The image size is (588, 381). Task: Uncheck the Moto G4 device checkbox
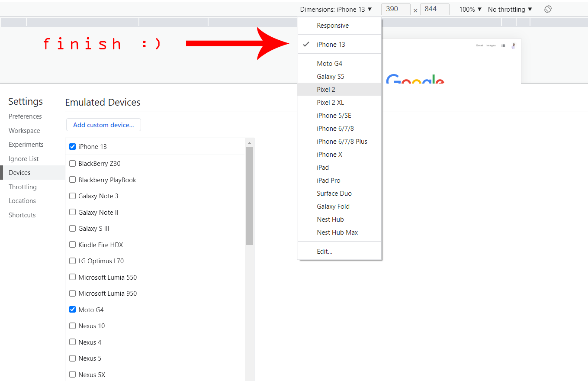73,310
